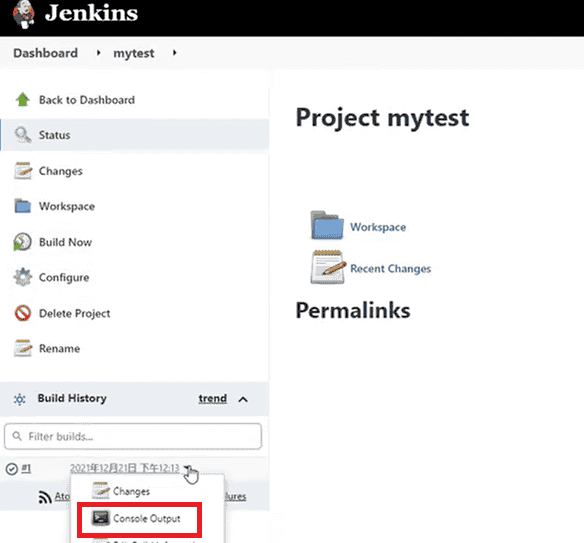Screen dimensions: 584x543
Task: Click the Rename notepad icon
Action: click(23, 348)
